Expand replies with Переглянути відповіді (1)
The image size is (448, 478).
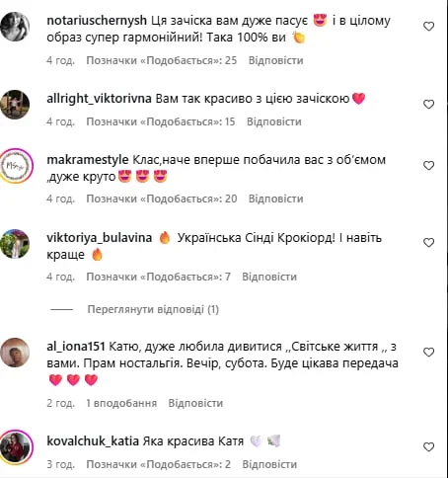click(153, 309)
